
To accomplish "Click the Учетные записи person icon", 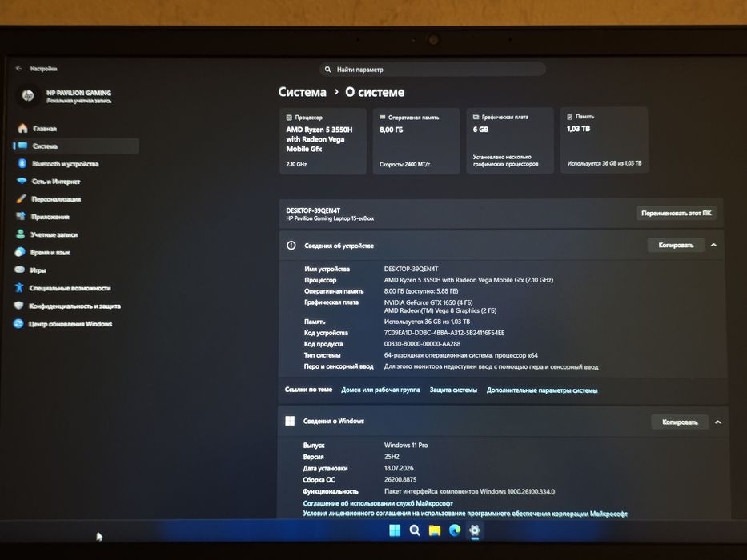I will pos(21,234).
